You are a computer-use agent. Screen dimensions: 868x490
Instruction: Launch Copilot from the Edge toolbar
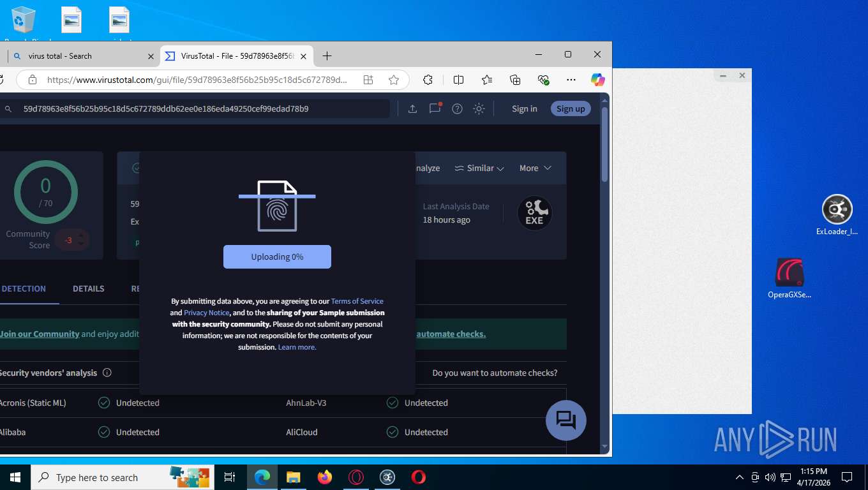pyautogui.click(x=597, y=80)
